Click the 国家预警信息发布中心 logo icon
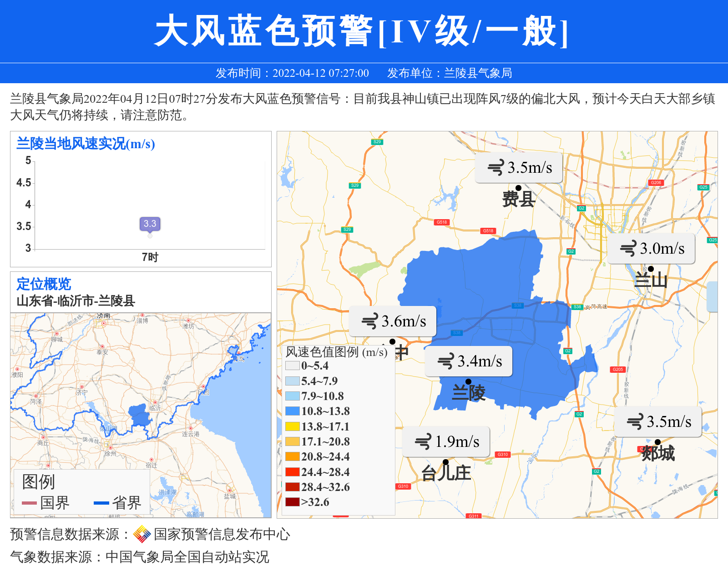 pos(142,534)
